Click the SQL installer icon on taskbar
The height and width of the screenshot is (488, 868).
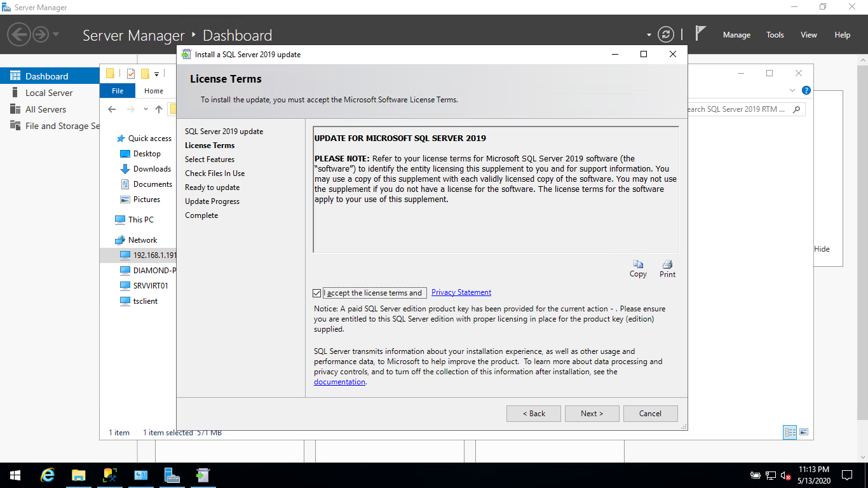pyautogui.click(x=203, y=475)
